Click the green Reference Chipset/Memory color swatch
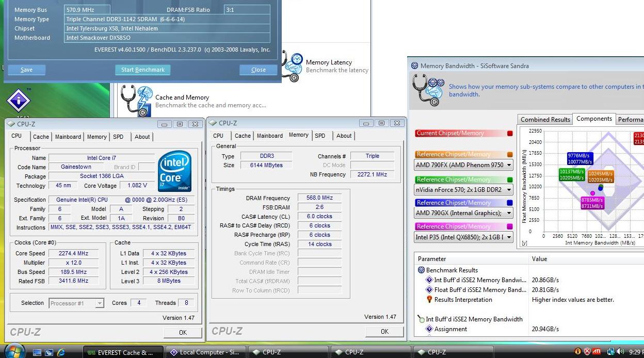 (510, 180)
